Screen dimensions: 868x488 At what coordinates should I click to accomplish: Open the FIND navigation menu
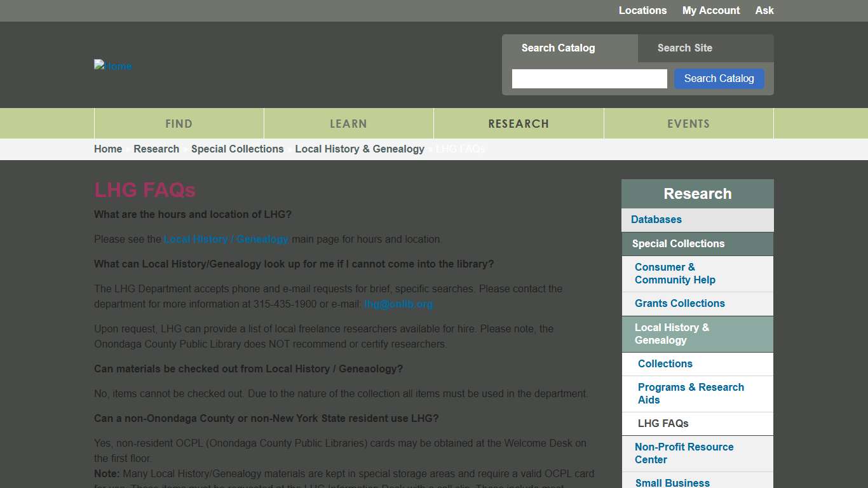179,123
